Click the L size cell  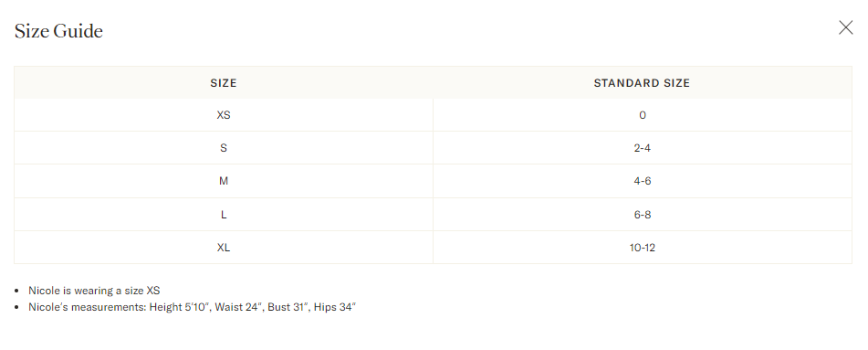[x=224, y=215]
